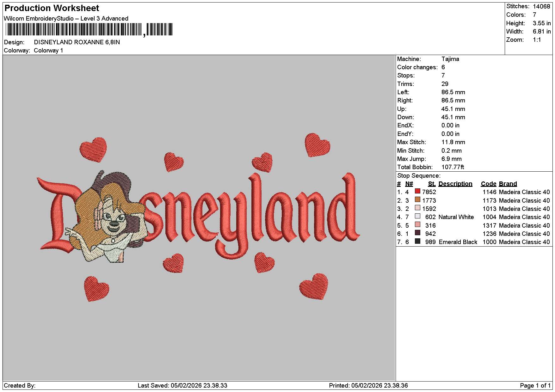Click thread code 1146
Screen dimensions: 555x392
(490, 192)
